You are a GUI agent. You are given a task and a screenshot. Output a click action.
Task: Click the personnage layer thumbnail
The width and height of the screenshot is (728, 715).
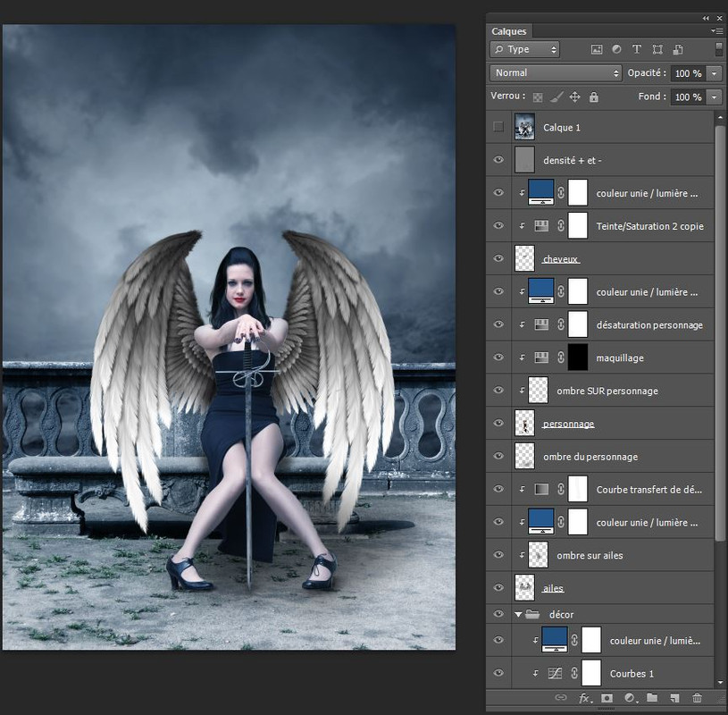[524, 423]
